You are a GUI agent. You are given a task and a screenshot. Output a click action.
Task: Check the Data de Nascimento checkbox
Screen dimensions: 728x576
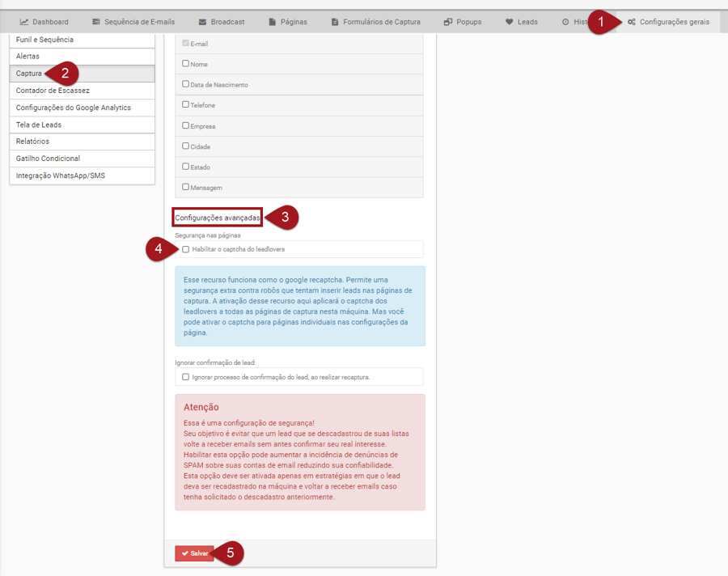186,84
